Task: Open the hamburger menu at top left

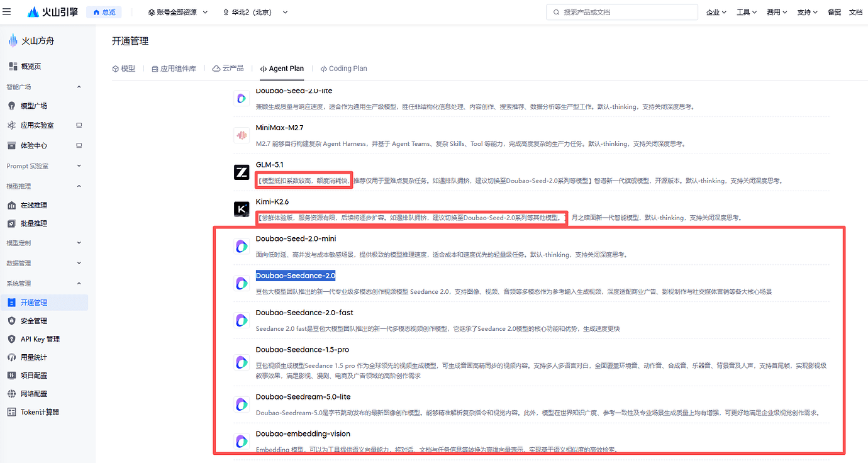Action: click(7, 12)
